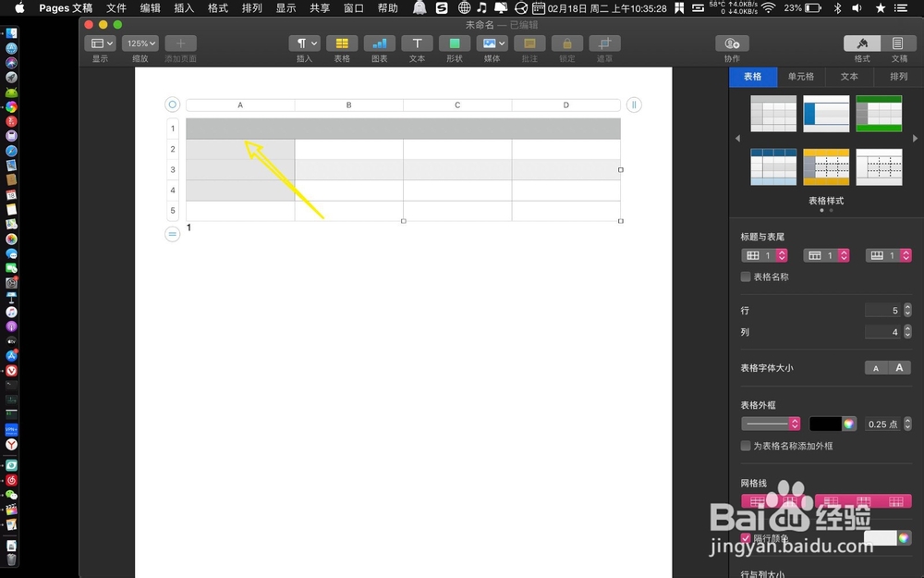Image resolution: width=924 pixels, height=578 pixels.
Task: Open the alternating row color wheel
Action: [904, 538]
